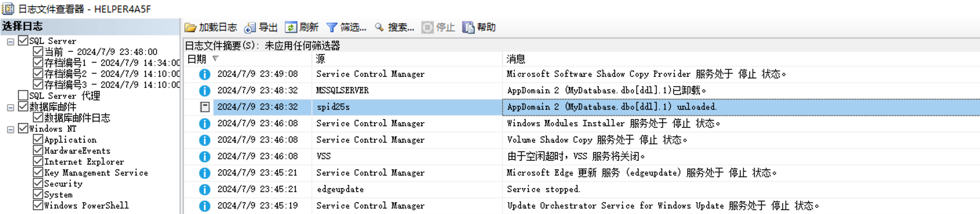Click the Stop (停止) toolbar icon
980x214 pixels.
[427, 27]
